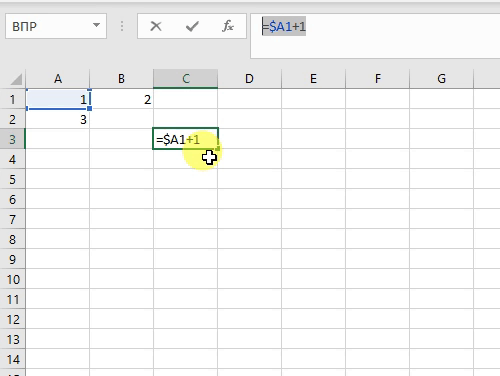The image size is (500, 376).
Task: Open the Insert Function fx dialog
Action: pyautogui.click(x=228, y=26)
